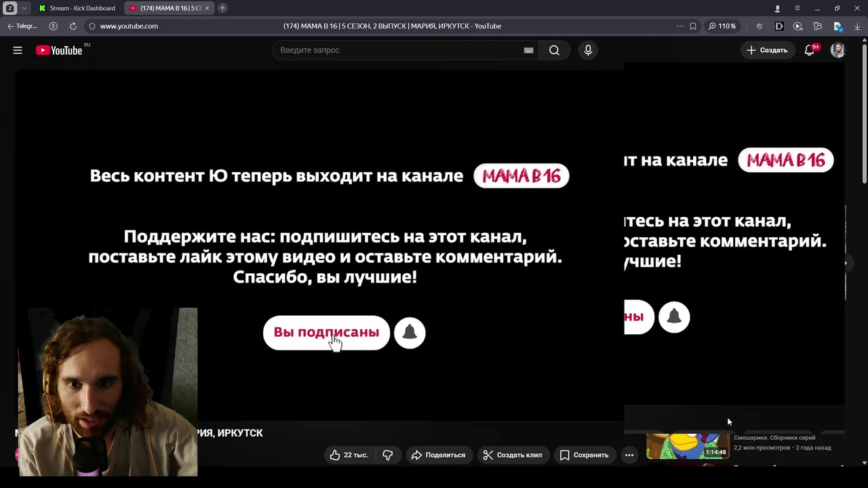
Task: Open the Поделиться share dialog
Action: point(438,455)
